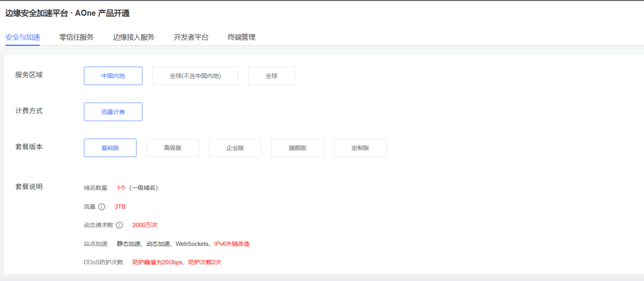
Task: Select 中国内地 service region
Action: [x=113, y=76]
